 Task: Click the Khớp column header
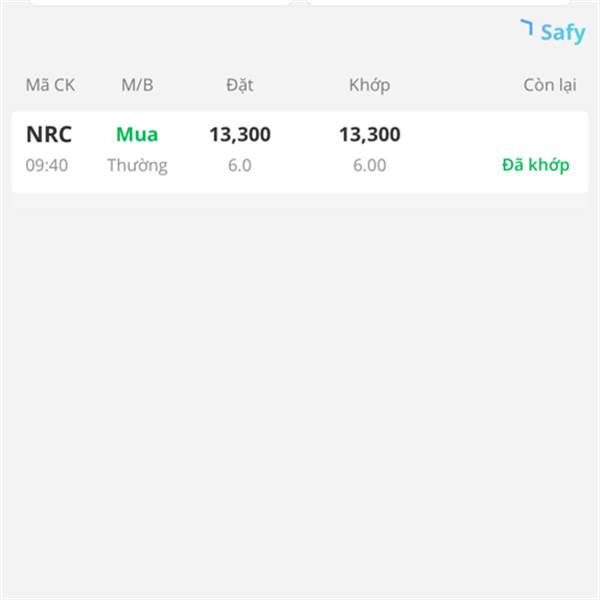click(x=370, y=85)
